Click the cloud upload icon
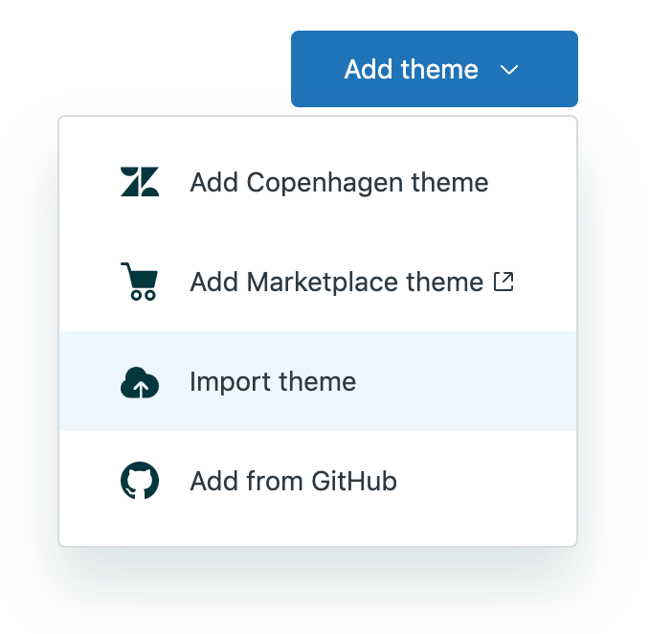The height and width of the screenshot is (634, 672). click(x=140, y=382)
